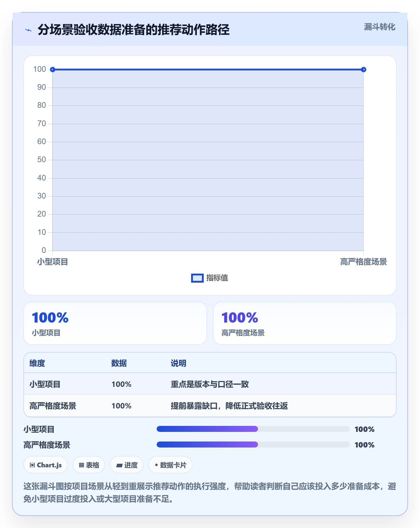The width and height of the screenshot is (420, 528).
Task: Click the Chart.js chip icon
Action: tap(32, 465)
